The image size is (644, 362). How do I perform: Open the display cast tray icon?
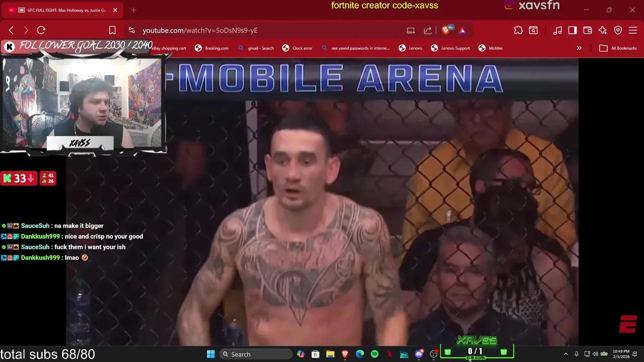(x=587, y=354)
